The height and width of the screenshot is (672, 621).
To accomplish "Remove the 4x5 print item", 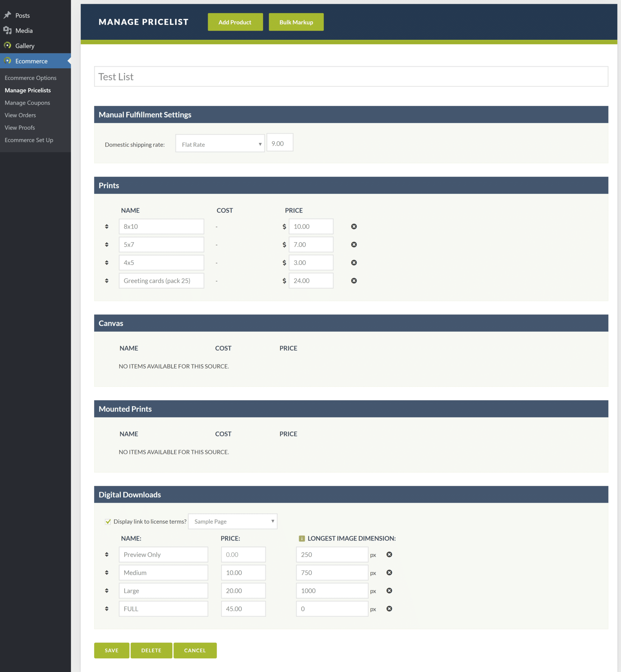I will (x=354, y=263).
